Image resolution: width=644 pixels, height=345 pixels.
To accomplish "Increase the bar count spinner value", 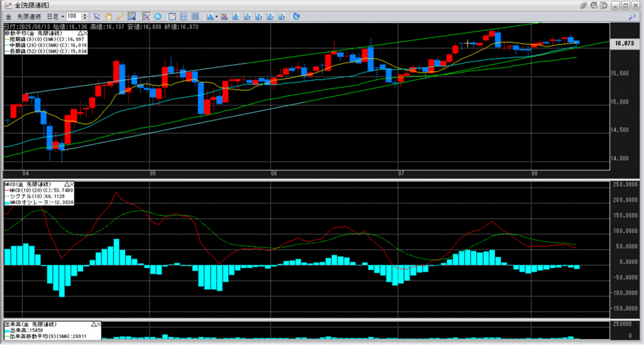I will pyautogui.click(x=85, y=14).
